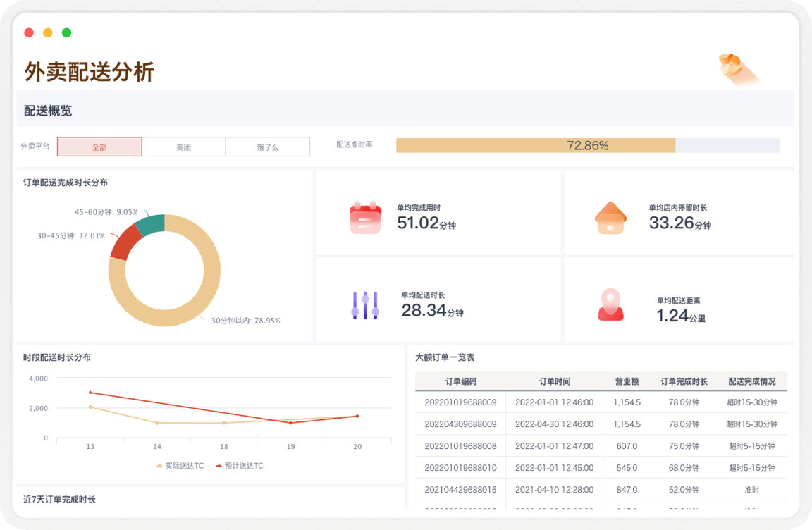Click the yellow window dot in title bar
Screen dimensions: 812x530
[48, 32]
